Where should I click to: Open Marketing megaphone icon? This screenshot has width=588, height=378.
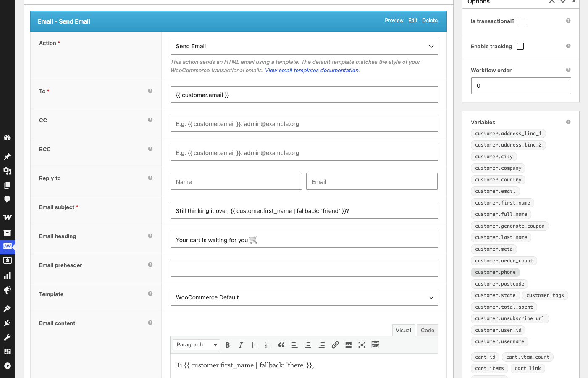[7, 290]
